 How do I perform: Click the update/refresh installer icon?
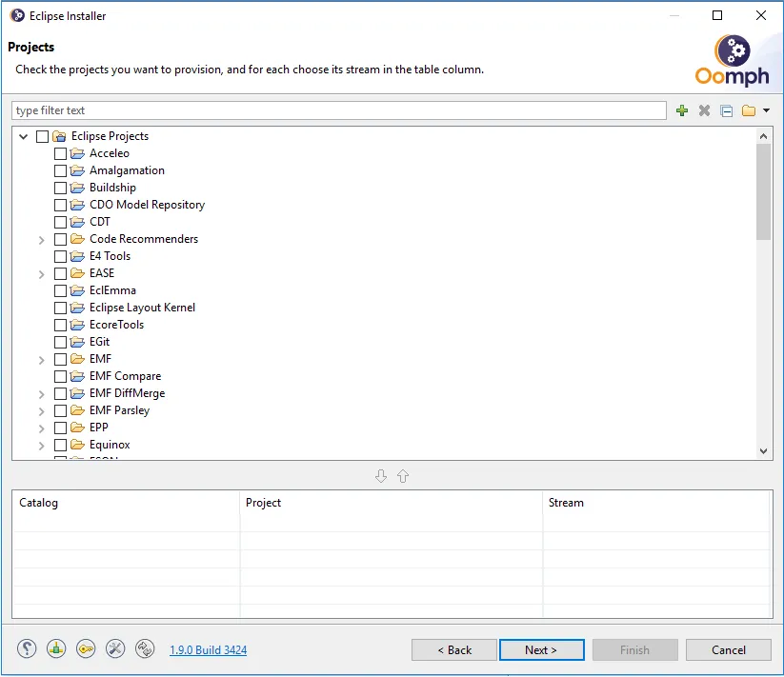145,649
